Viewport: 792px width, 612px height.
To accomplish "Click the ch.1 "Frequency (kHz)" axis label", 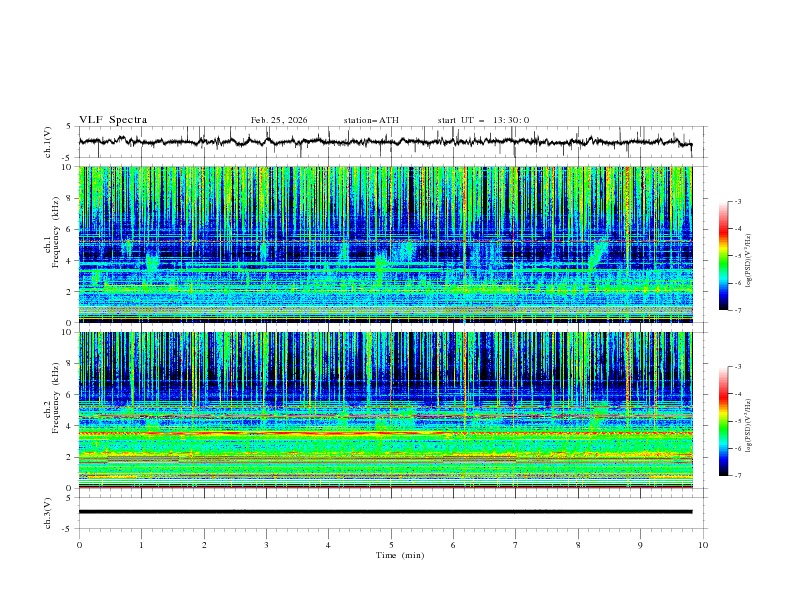I will (x=56, y=230).
